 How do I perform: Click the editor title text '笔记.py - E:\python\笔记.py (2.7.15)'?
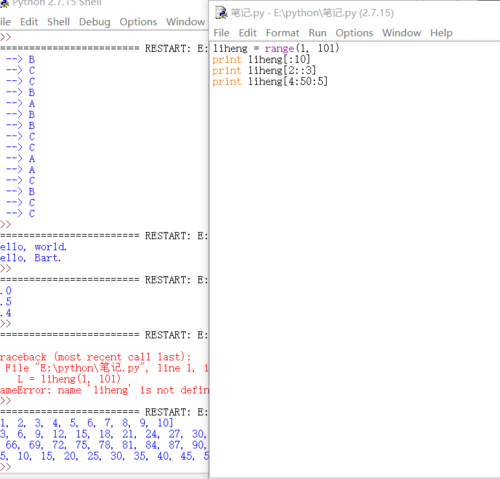[x=312, y=13]
